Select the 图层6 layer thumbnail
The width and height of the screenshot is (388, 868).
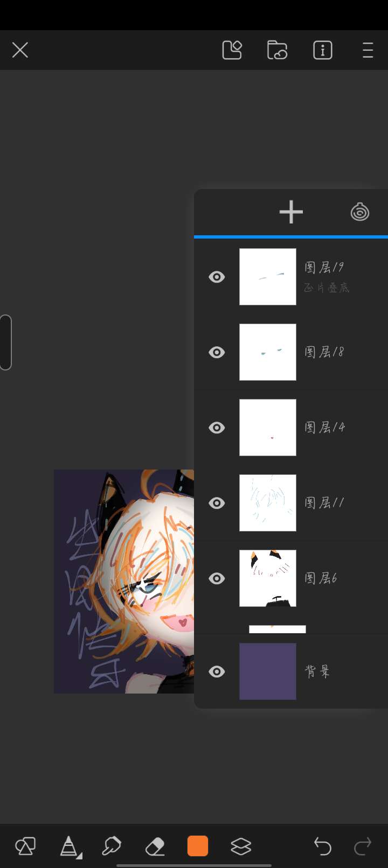tap(268, 578)
